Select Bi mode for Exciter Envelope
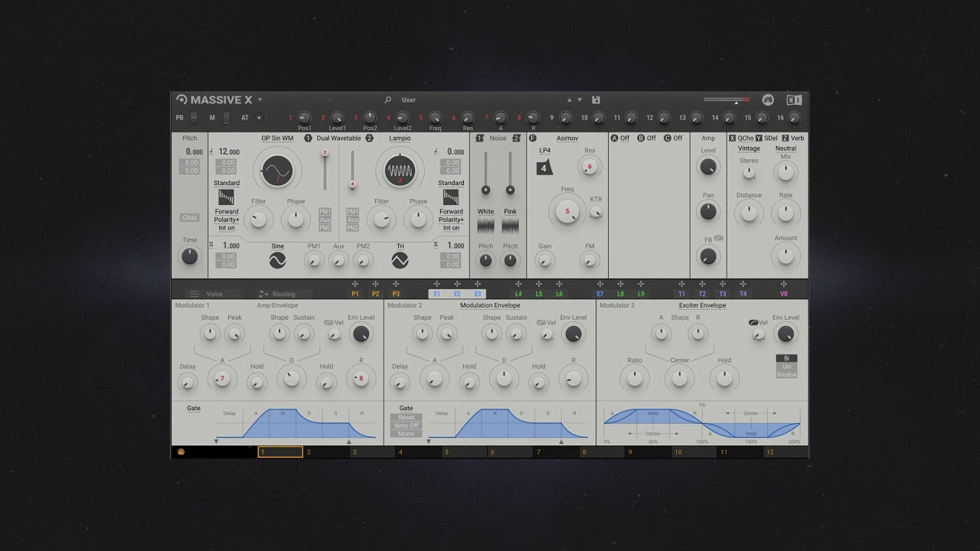 (786, 358)
